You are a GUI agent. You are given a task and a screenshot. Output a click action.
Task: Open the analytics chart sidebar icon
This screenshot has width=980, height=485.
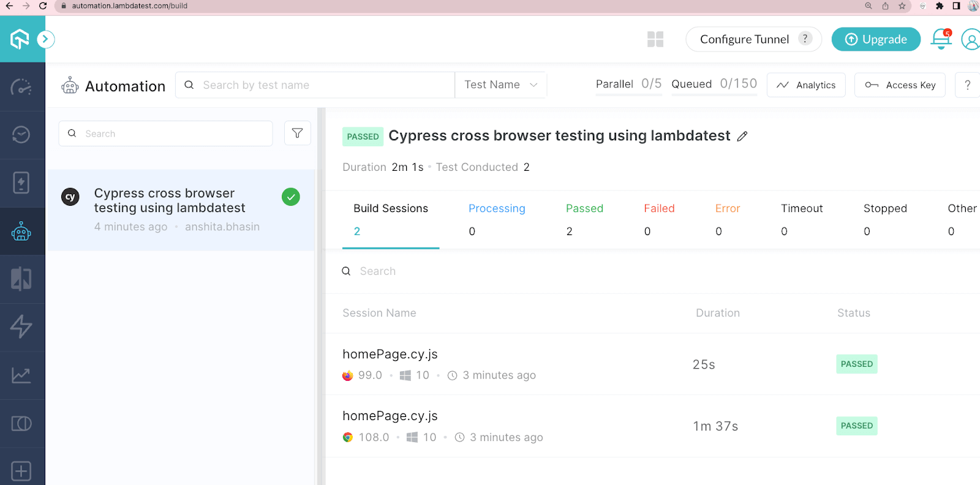[x=21, y=375]
